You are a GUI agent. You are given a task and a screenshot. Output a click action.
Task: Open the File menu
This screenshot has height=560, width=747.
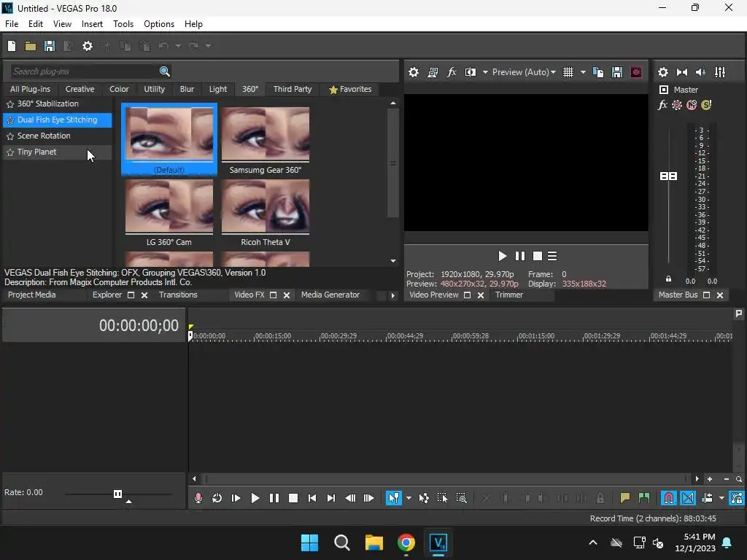(x=12, y=24)
